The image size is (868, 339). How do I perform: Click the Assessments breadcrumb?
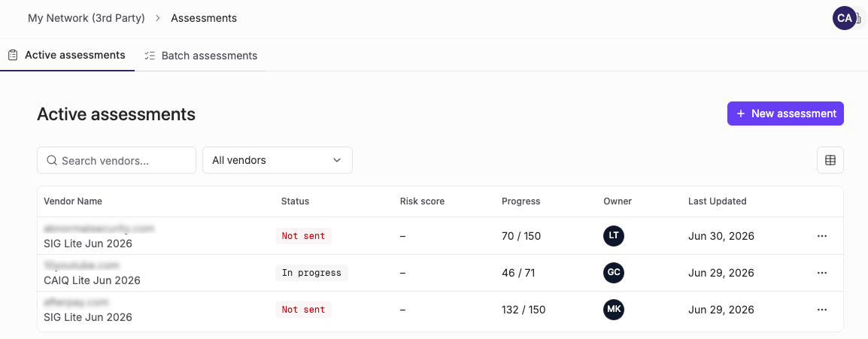pos(204,18)
